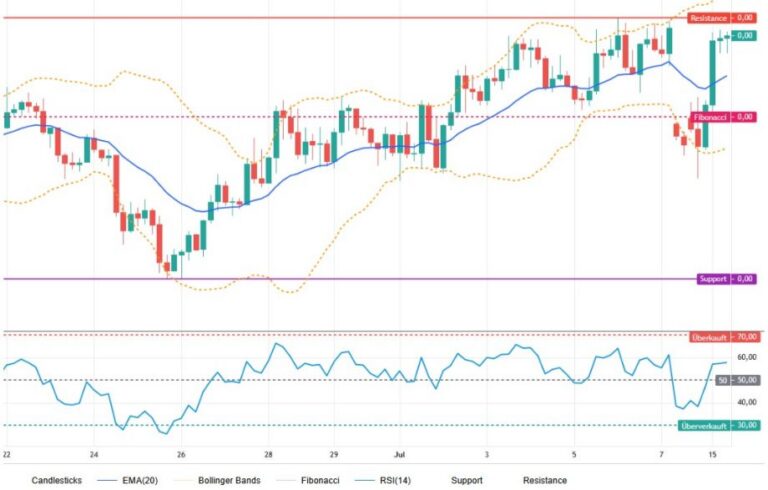
Task: Click the Jul date axis marker
Action: (400, 455)
